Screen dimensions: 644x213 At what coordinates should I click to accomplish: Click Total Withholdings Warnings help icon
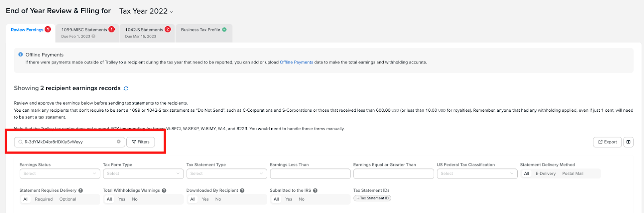click(x=164, y=190)
